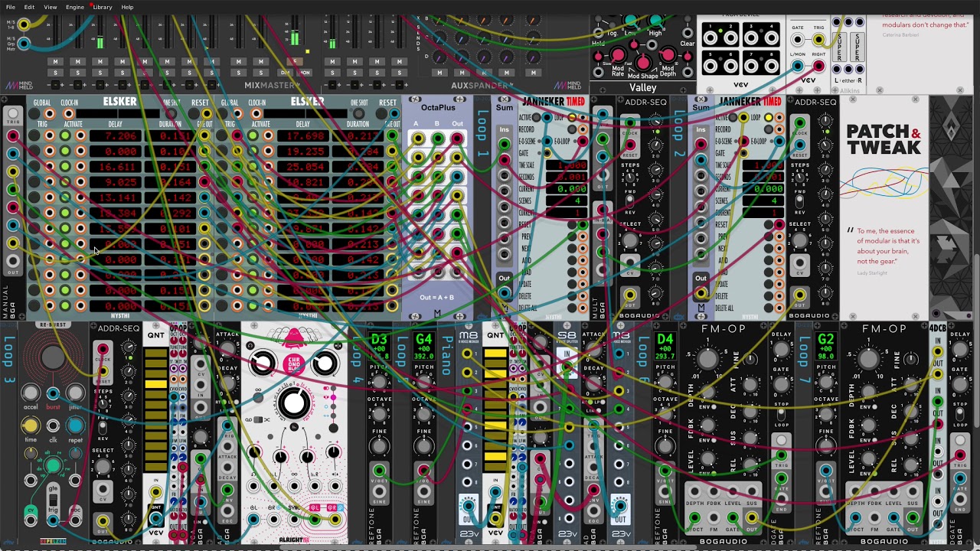This screenshot has height=551, width=980.
Task: Click the L/MON jack on VCV module
Action: (x=797, y=67)
